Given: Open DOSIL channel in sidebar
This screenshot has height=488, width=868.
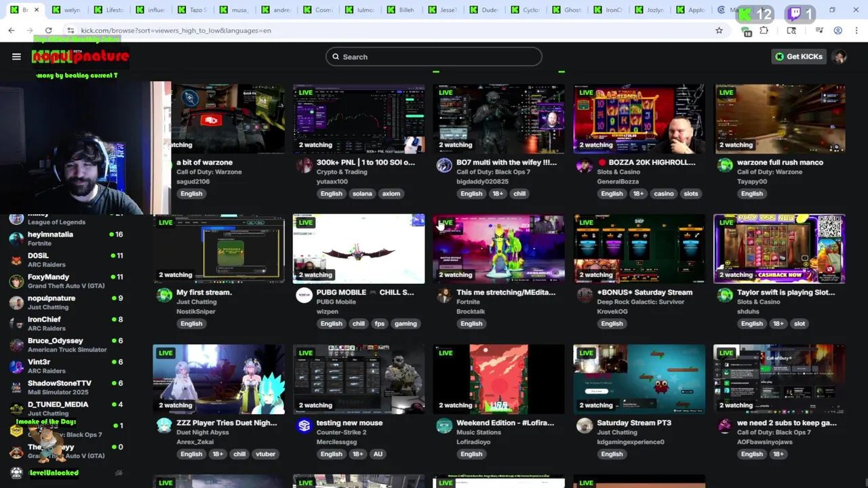Looking at the screenshot, I should click(66, 260).
